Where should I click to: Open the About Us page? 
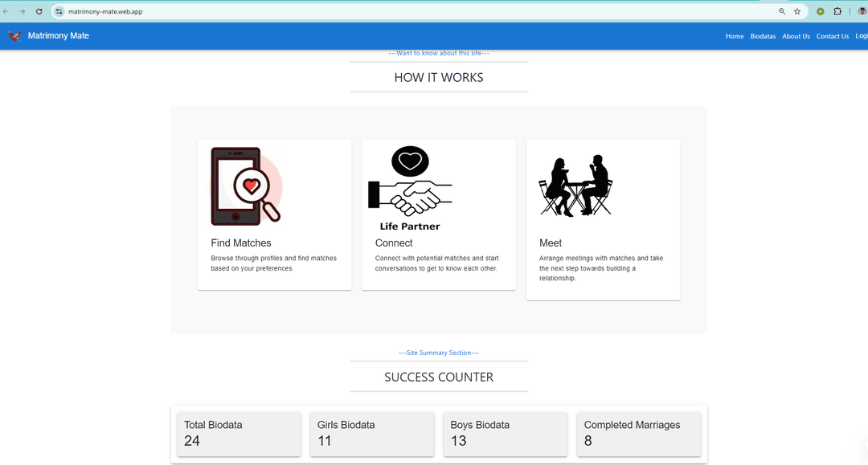(796, 36)
